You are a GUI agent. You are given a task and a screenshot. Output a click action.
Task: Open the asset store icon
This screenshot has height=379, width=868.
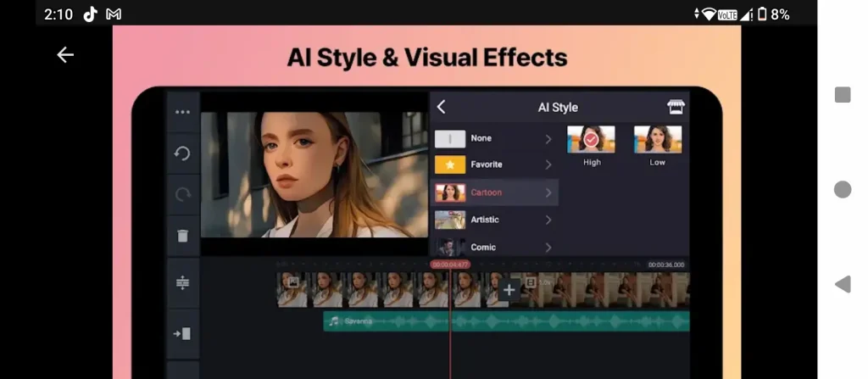(x=675, y=107)
